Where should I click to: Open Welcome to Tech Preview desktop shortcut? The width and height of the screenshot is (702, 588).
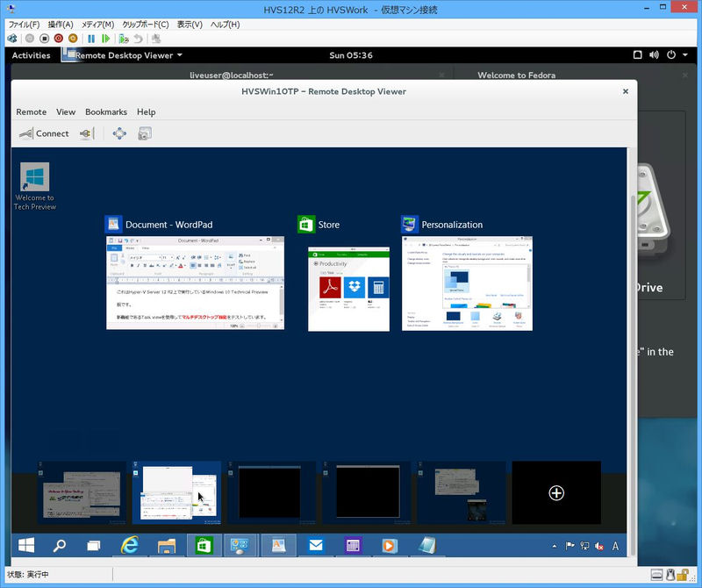point(34,186)
